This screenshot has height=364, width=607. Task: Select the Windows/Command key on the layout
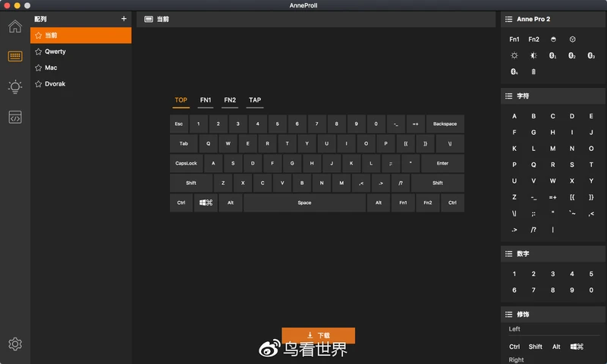click(206, 202)
